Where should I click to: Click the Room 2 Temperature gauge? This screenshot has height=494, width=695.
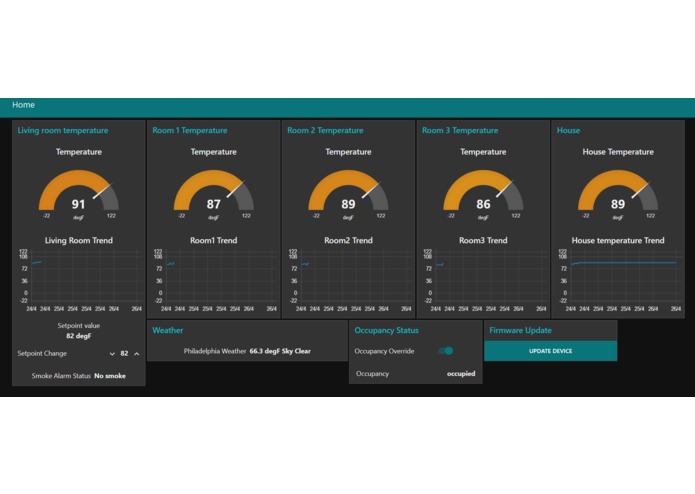[x=348, y=193]
